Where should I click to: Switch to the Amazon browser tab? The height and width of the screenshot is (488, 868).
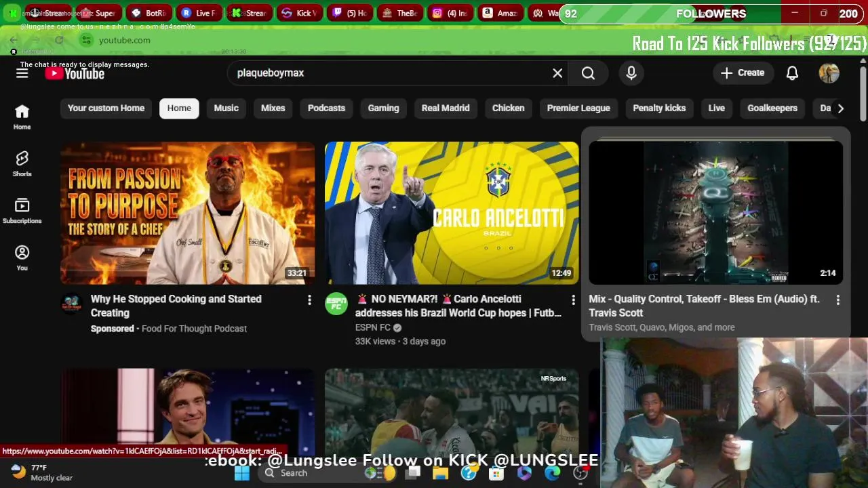pos(500,13)
